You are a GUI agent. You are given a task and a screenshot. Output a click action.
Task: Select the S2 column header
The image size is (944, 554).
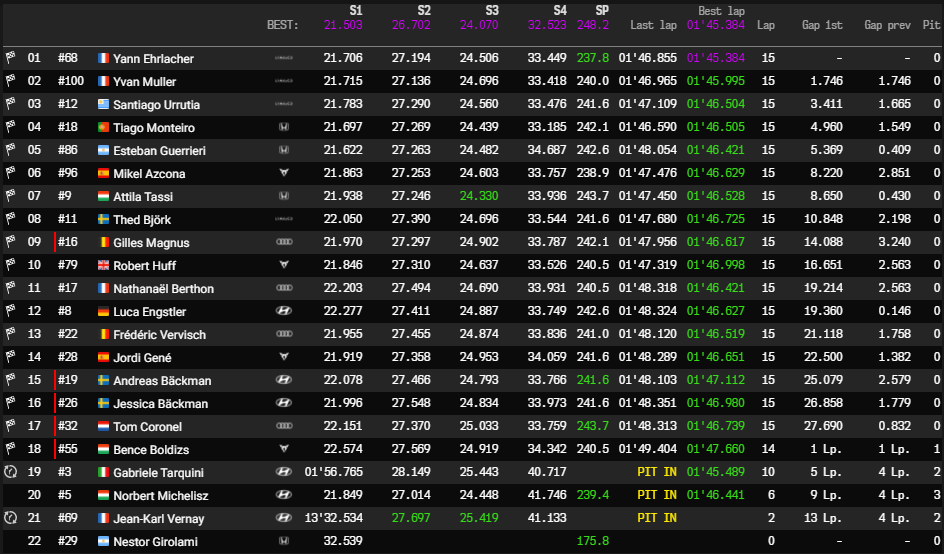(x=424, y=11)
